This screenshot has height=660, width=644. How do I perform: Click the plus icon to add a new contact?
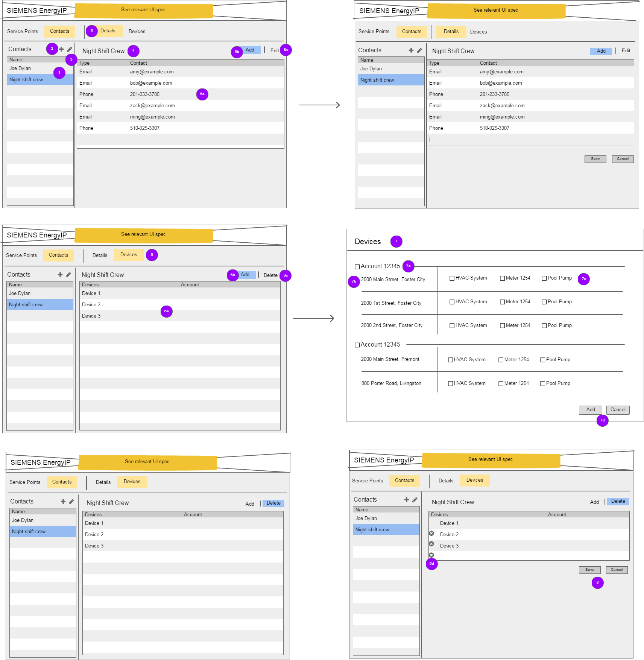click(61, 49)
